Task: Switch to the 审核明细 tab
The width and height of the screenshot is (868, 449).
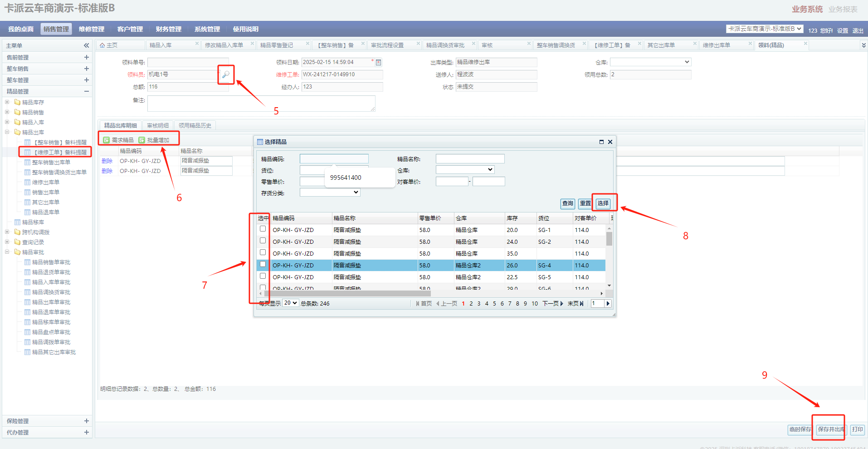Action: tap(158, 126)
